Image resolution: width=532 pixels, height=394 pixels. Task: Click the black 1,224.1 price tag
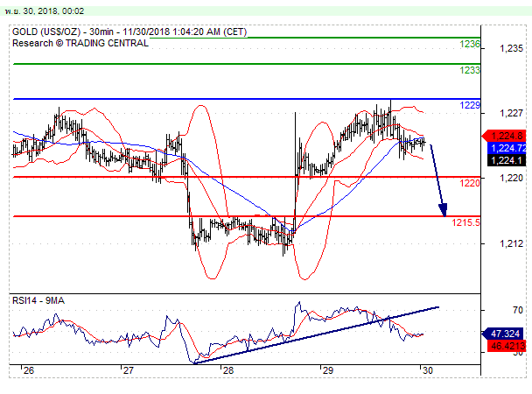click(x=507, y=160)
